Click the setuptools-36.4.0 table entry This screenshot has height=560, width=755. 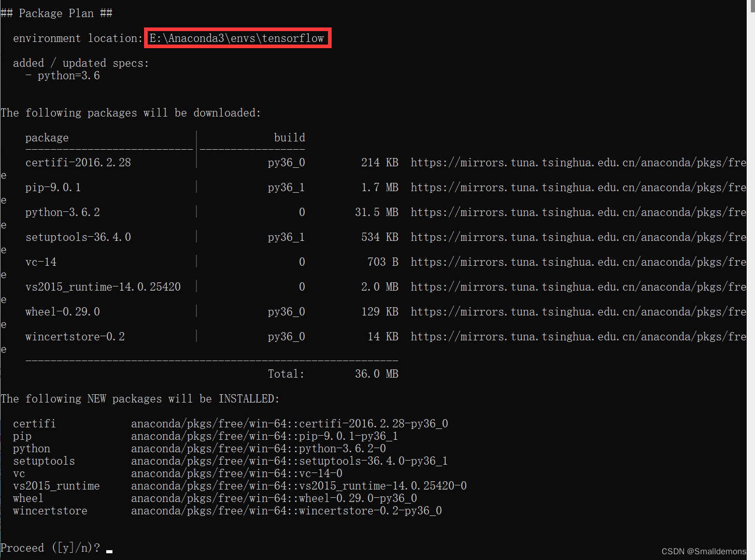tap(78, 237)
